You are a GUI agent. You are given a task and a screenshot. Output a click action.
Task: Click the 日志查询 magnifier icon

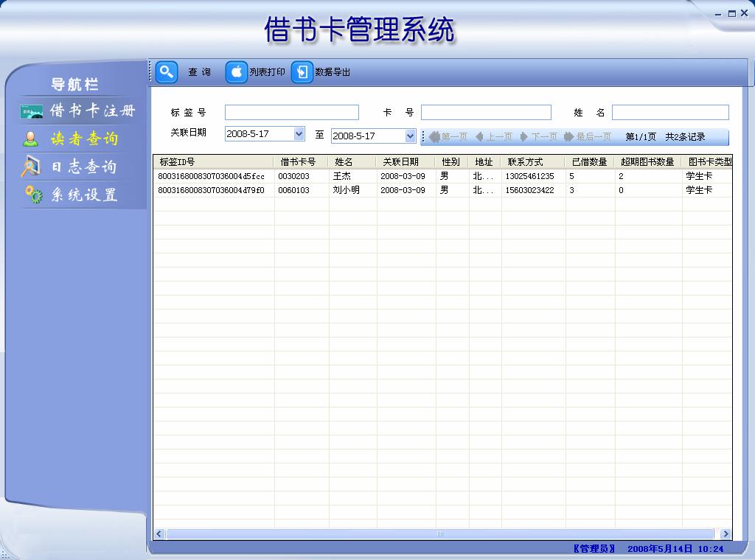pyautogui.click(x=31, y=166)
